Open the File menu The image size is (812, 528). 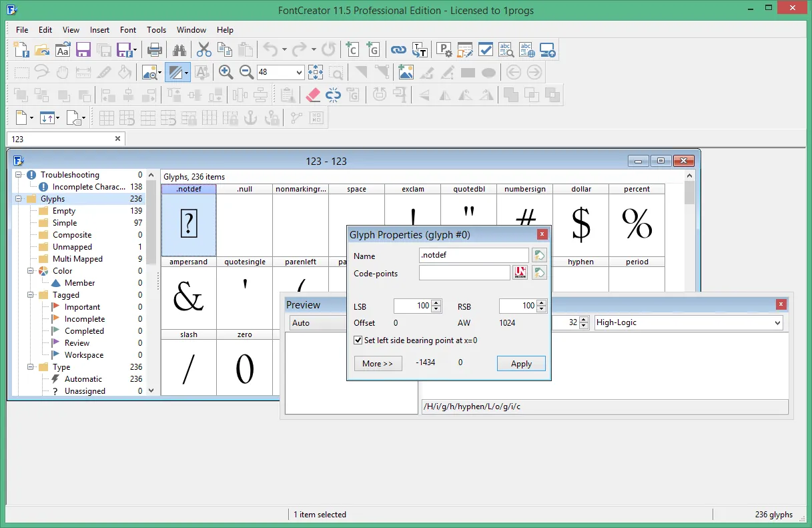[22, 30]
